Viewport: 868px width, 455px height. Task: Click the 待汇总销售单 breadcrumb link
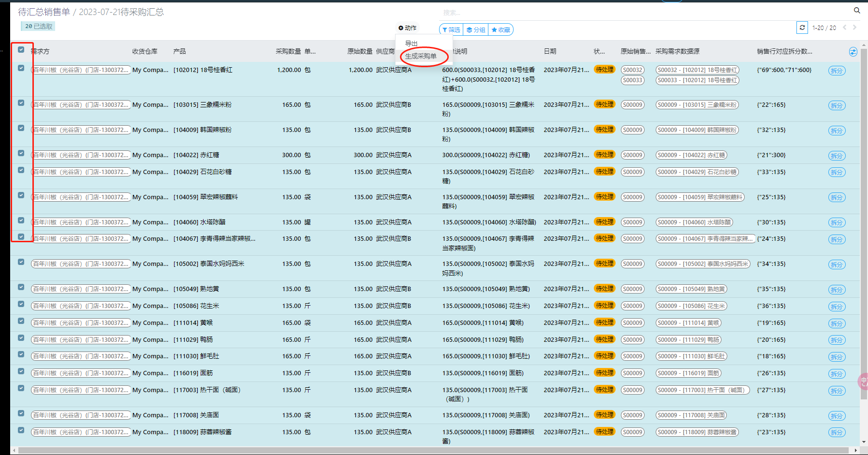(x=44, y=12)
